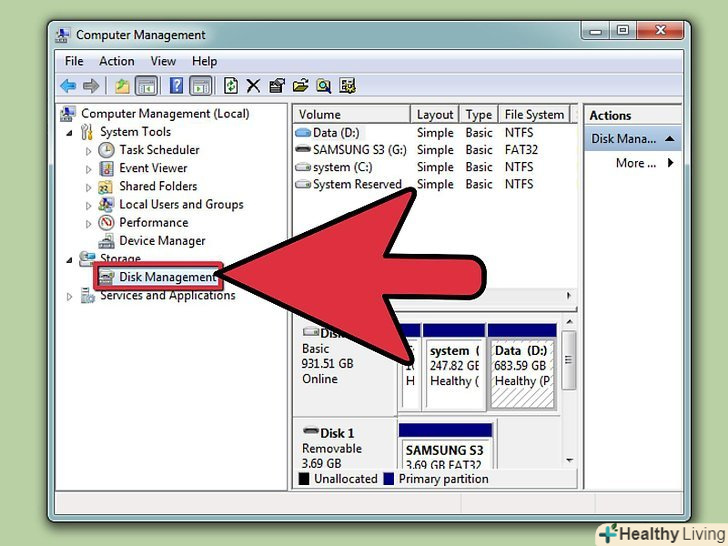
Task: Maximize the Computer Management window
Action: 623,30
